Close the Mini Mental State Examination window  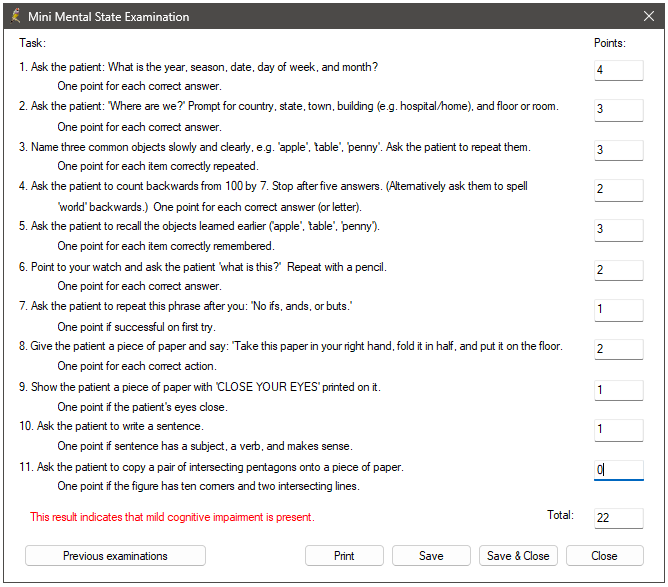coord(648,16)
